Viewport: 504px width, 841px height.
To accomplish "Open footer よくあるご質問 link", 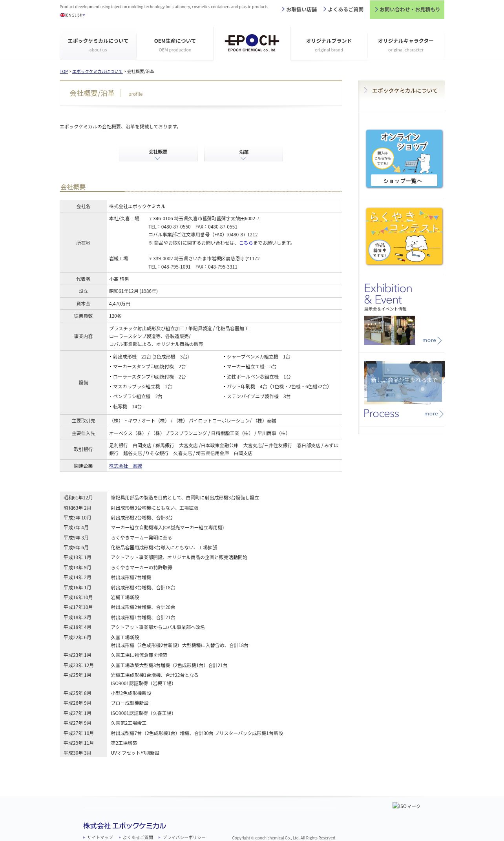I will [136, 837].
